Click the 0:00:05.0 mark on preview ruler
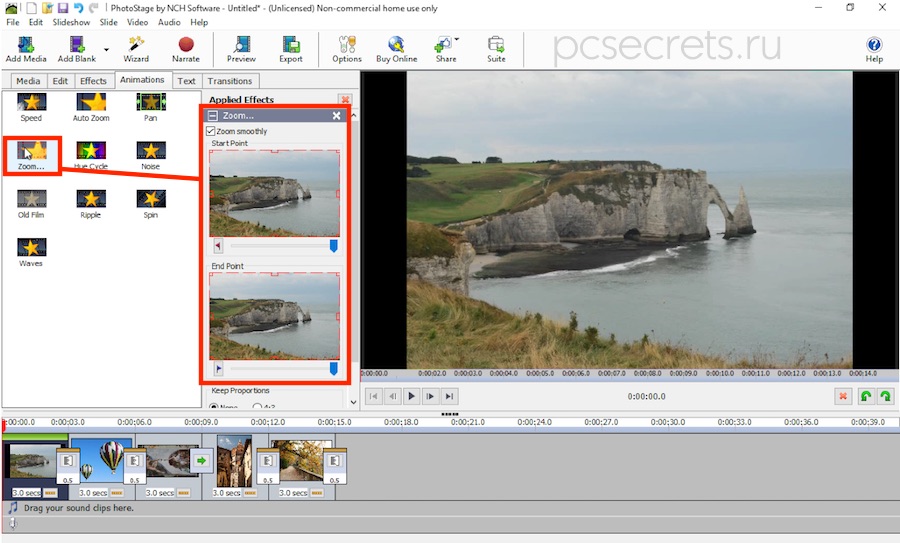This screenshot has width=900, height=543. [540, 373]
